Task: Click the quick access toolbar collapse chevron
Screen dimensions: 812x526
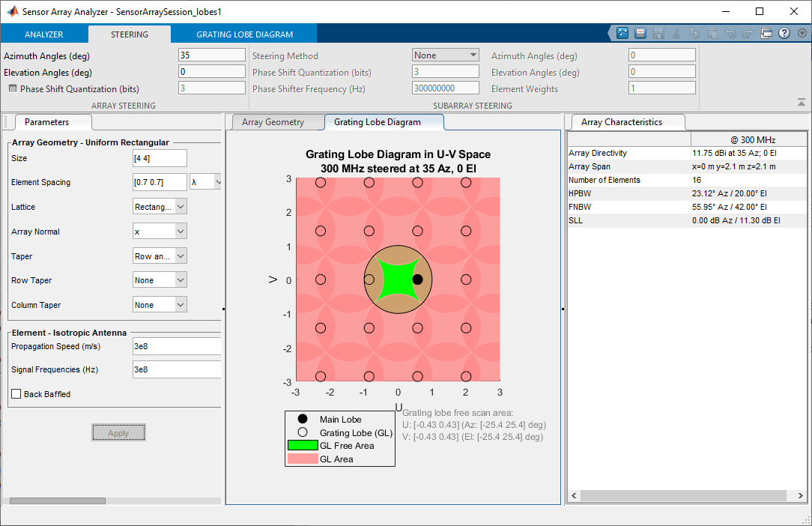Action: [611, 33]
